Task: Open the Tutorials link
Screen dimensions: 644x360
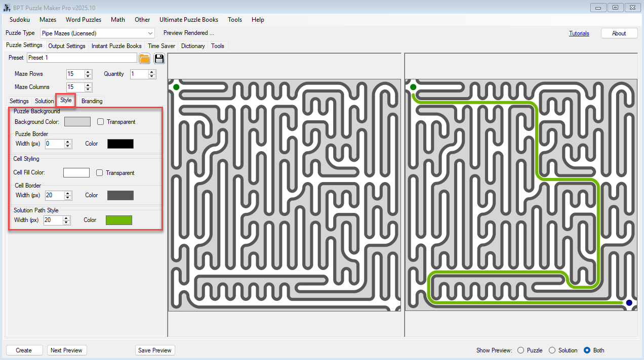Action: 579,33
